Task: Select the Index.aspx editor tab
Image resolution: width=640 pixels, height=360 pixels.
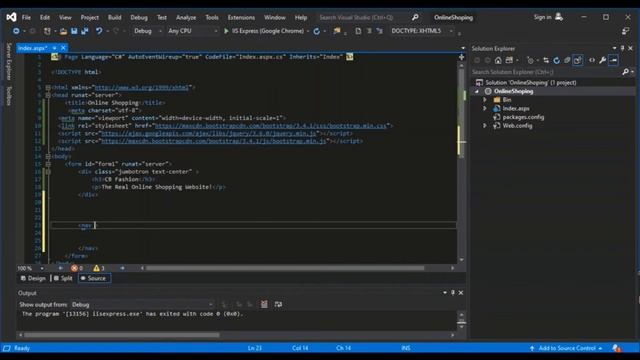Action: tap(32, 48)
